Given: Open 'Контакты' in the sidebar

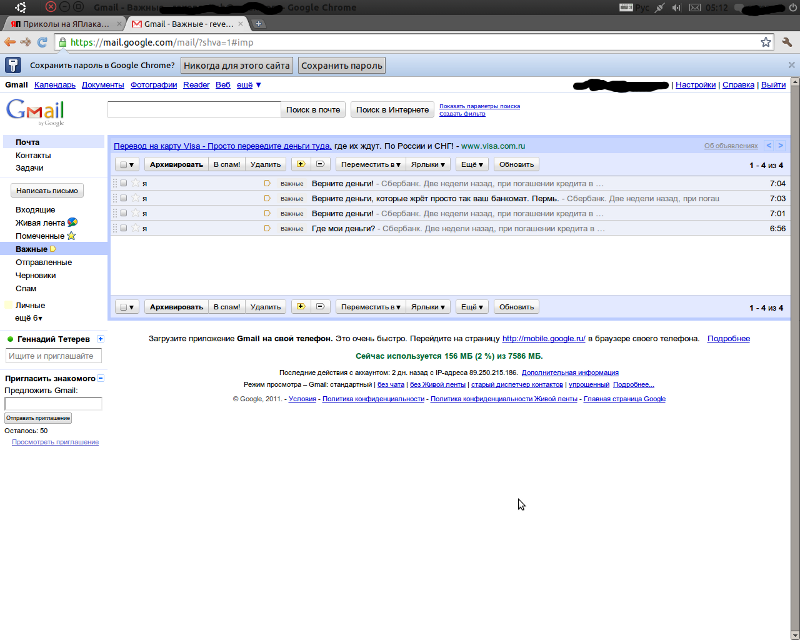Looking at the screenshot, I should click(33, 155).
